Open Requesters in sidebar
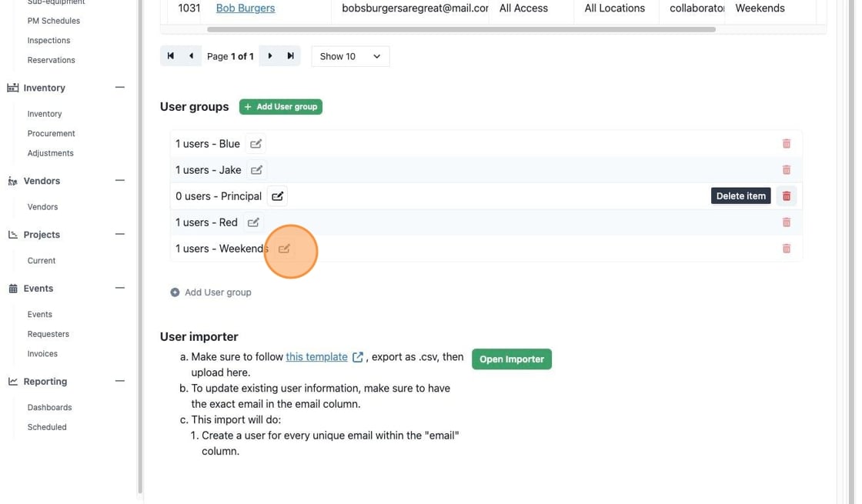Viewport: 862px width, 504px height. pyautogui.click(x=48, y=334)
